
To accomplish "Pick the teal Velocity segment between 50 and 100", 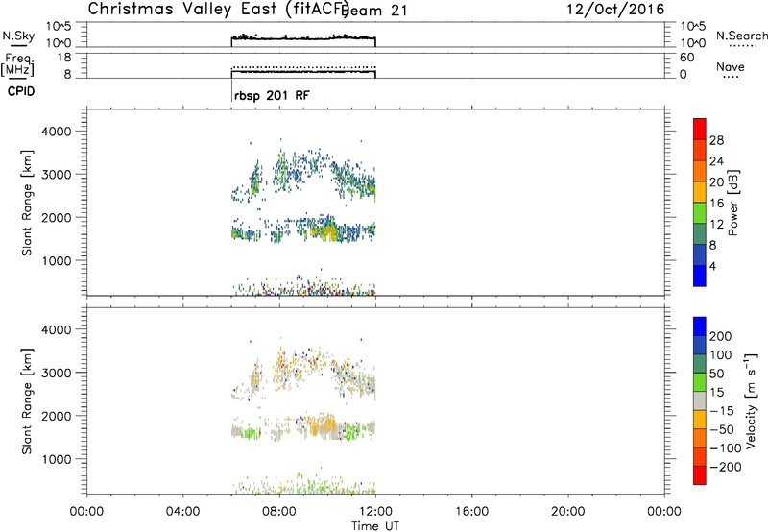I will click(x=700, y=364).
